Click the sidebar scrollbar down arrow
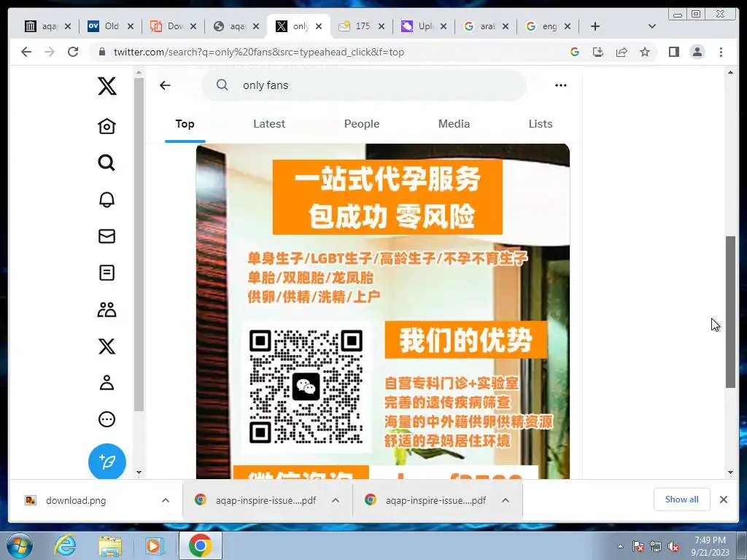This screenshot has height=560, width=747. click(x=139, y=472)
